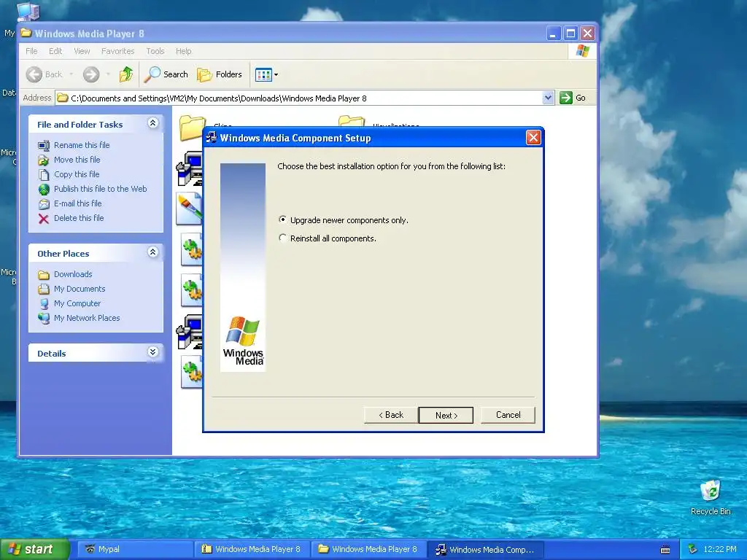Open the Forward history dropdown arrow
Screen dimensions: 747x560
[x=108, y=74]
